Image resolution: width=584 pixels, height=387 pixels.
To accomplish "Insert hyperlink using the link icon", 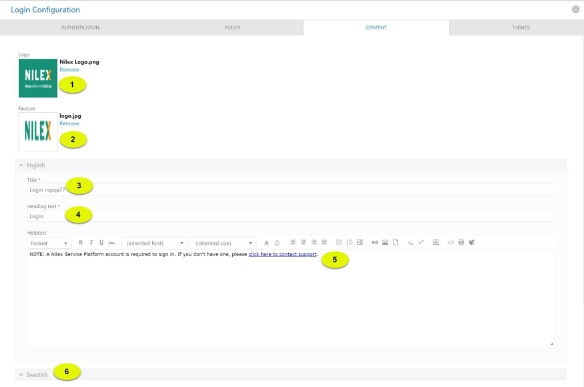I will [375, 242].
